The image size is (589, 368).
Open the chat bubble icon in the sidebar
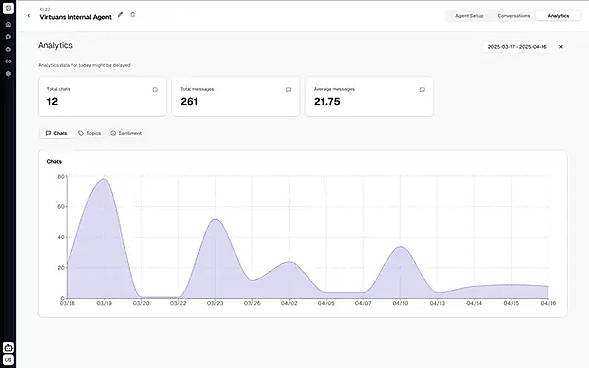click(x=8, y=37)
